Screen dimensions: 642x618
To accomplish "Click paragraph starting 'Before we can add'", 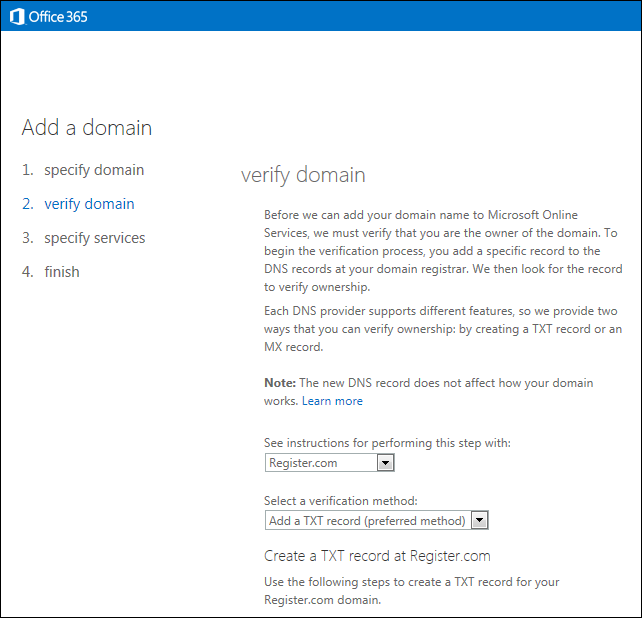I will coord(443,251).
